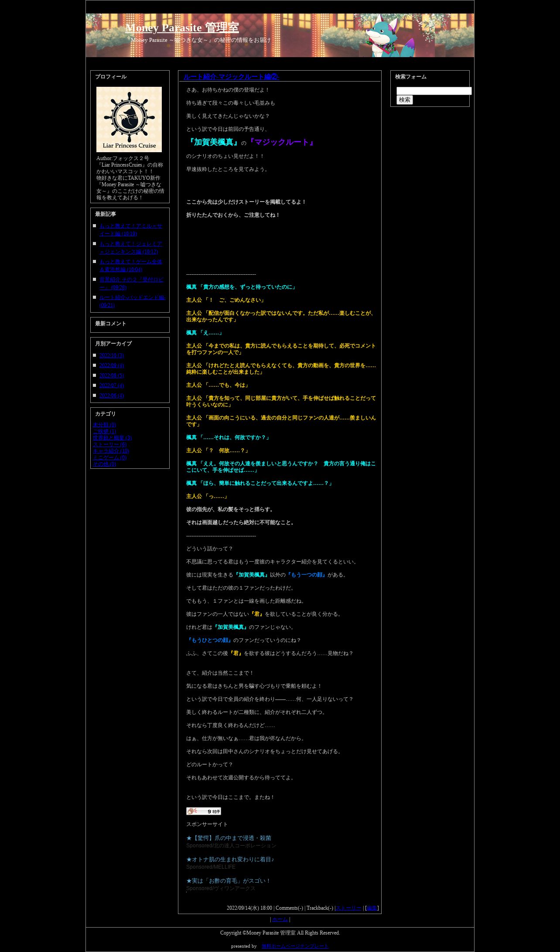Open the Money Parasite 管理室 blog title link
Image resolution: width=560 pixels, height=952 pixels.
182,27
